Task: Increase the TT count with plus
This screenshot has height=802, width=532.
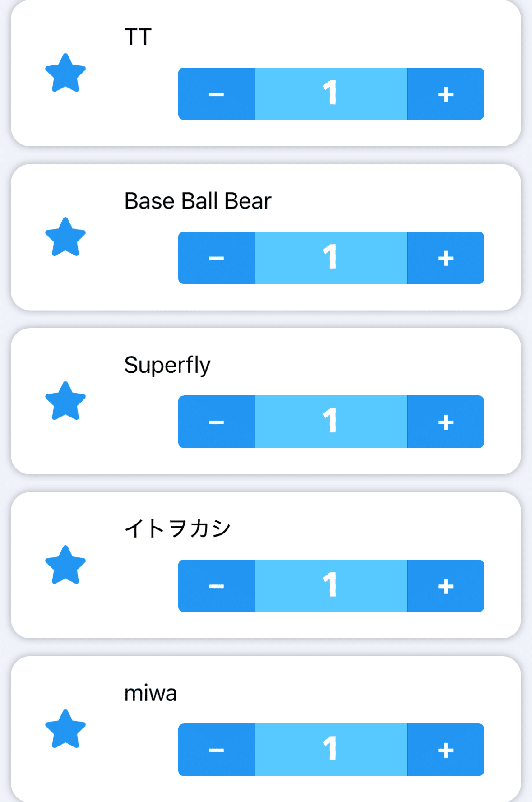Action: [x=445, y=94]
